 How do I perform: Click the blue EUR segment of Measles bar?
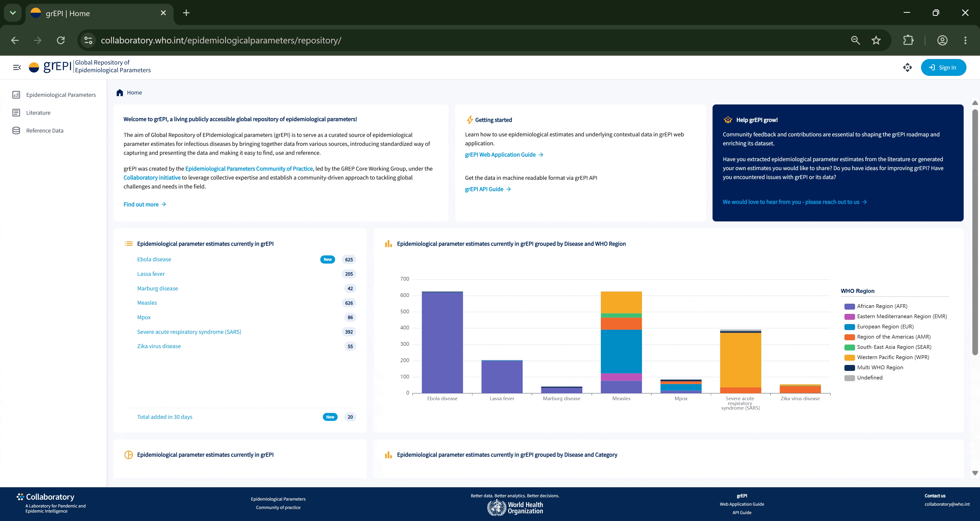(621, 351)
